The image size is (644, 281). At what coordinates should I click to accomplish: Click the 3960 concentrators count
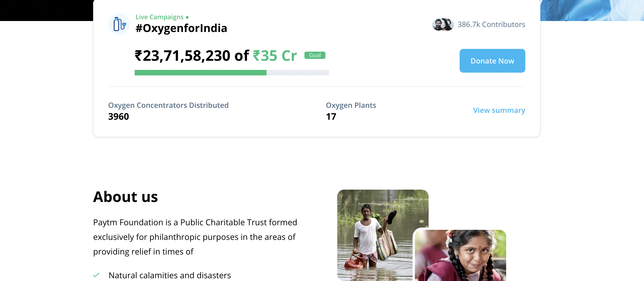pyautogui.click(x=118, y=117)
